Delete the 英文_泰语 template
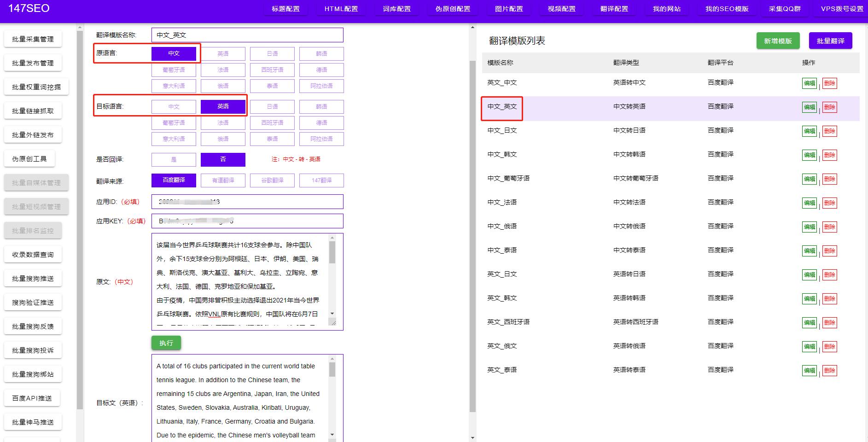This screenshot has width=868, height=442. 829,370
